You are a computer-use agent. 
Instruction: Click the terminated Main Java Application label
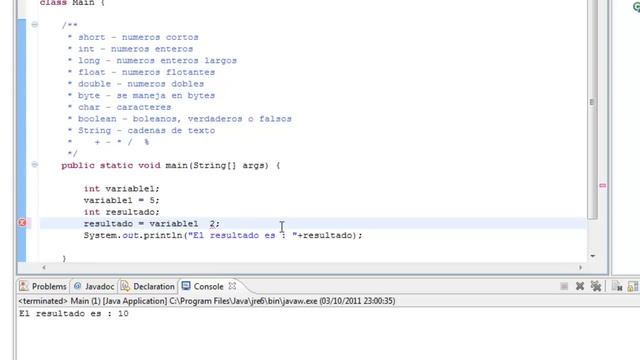[207, 301]
